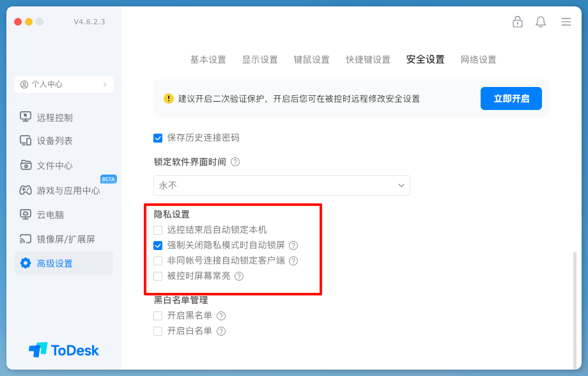588x376 pixels.
Task: Switch to 网络设置 tab
Action: (478, 59)
